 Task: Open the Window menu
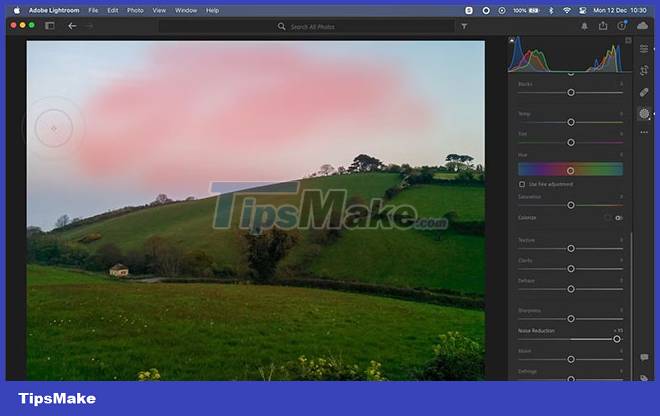(x=186, y=11)
